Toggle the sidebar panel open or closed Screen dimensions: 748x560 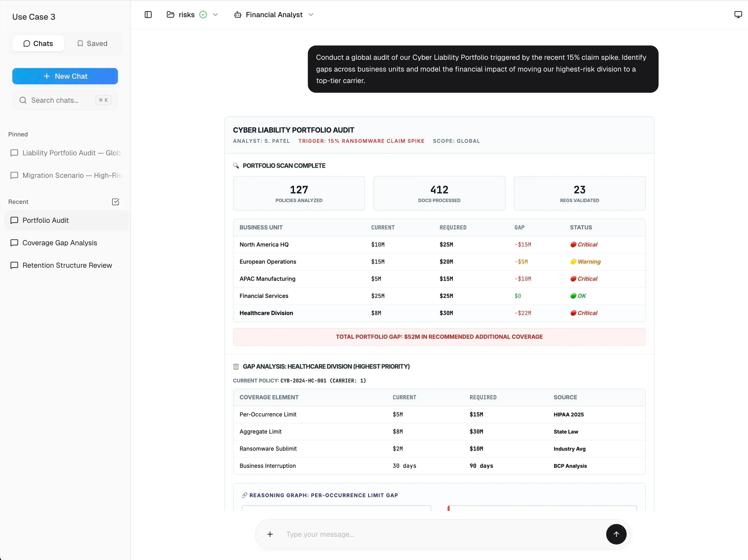(x=148, y=15)
